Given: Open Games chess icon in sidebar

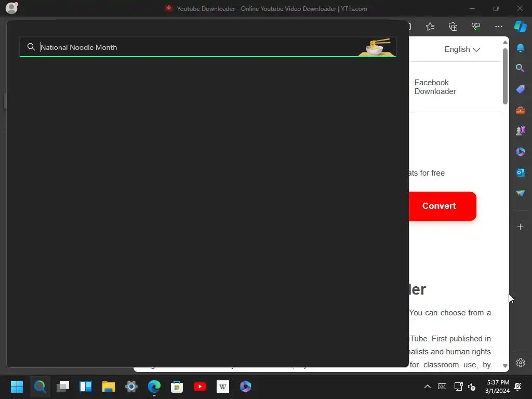Looking at the screenshot, I should pos(520,130).
